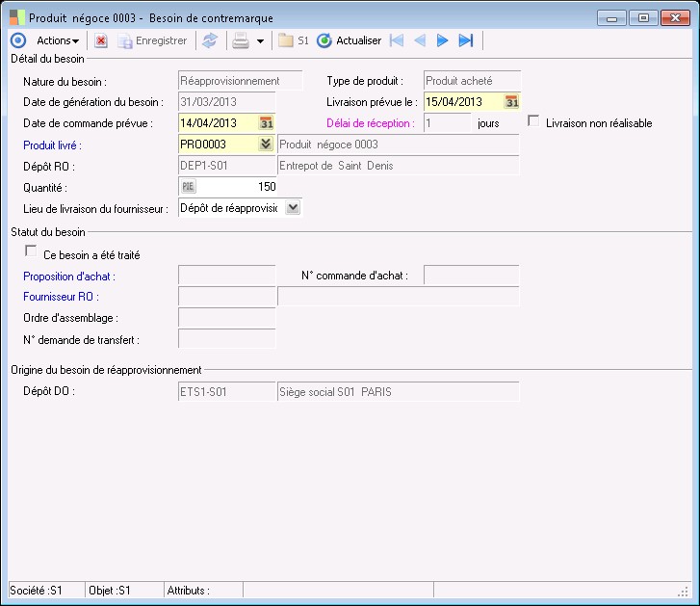Go to next record arrow
This screenshot has height=606, width=700.
coord(442,40)
